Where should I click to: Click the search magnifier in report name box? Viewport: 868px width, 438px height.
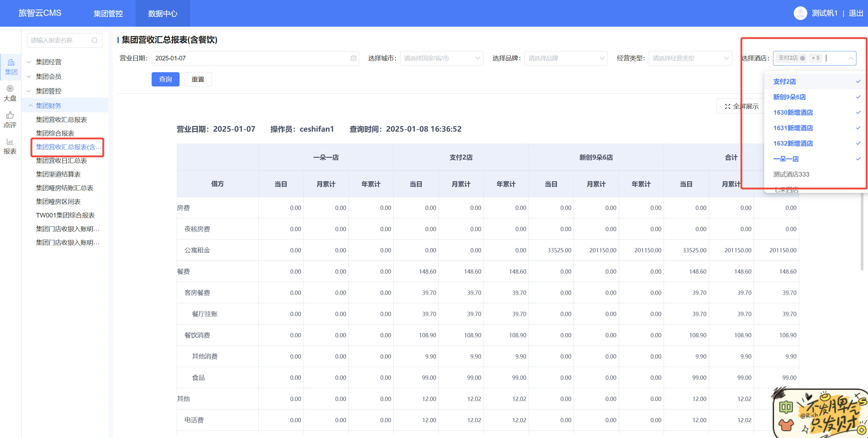95,40
